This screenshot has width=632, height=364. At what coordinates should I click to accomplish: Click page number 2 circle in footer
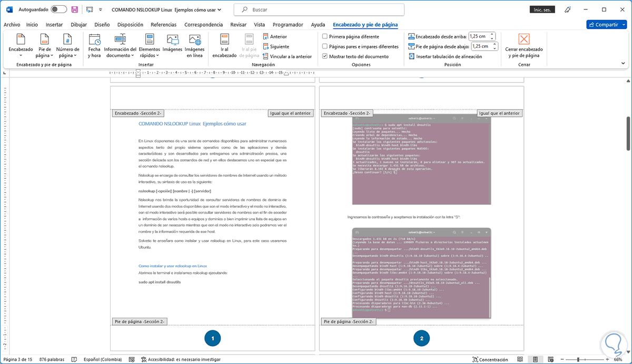(x=421, y=339)
